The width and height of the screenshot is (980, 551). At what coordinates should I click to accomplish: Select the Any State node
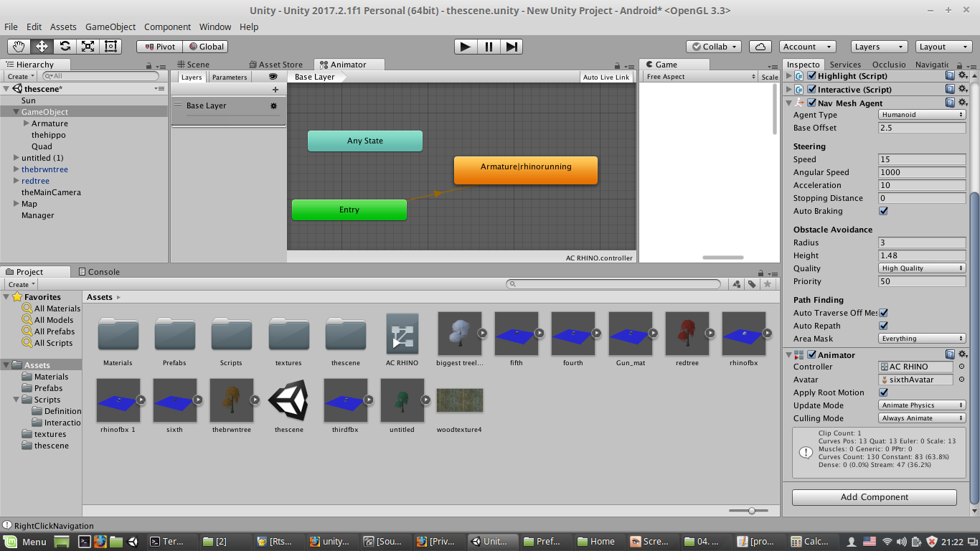tap(365, 141)
